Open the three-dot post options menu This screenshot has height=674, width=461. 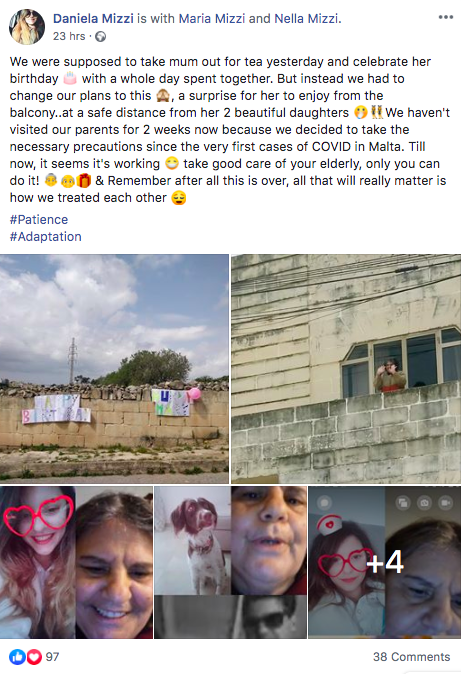tap(446, 17)
